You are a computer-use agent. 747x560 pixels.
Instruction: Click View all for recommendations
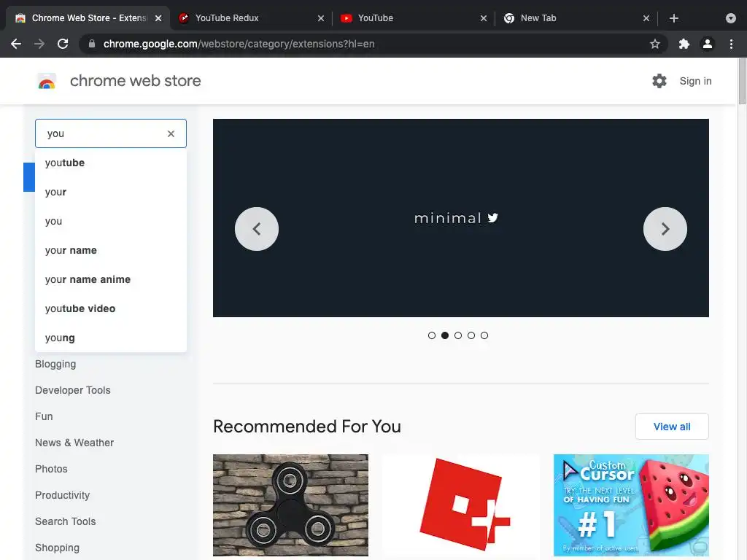click(672, 427)
